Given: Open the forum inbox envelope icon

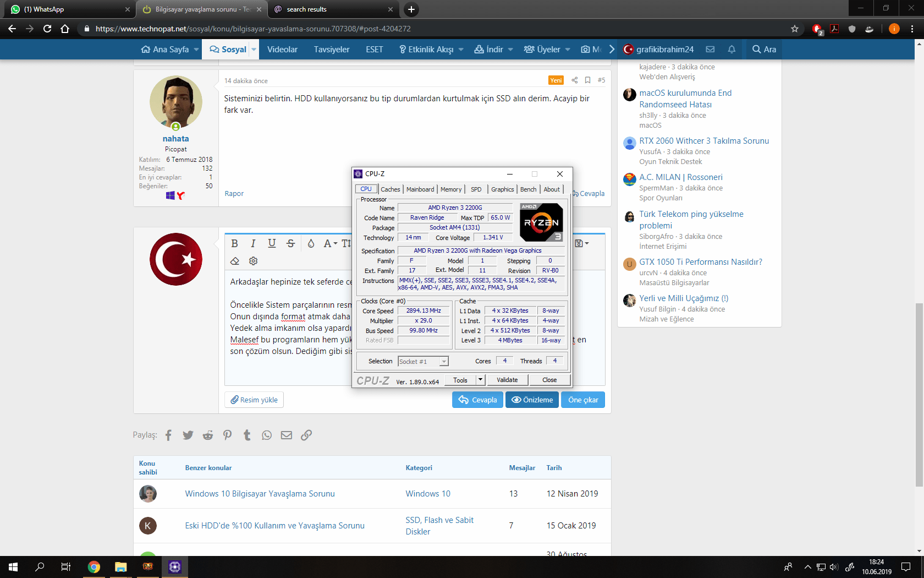Looking at the screenshot, I should tap(711, 50).
